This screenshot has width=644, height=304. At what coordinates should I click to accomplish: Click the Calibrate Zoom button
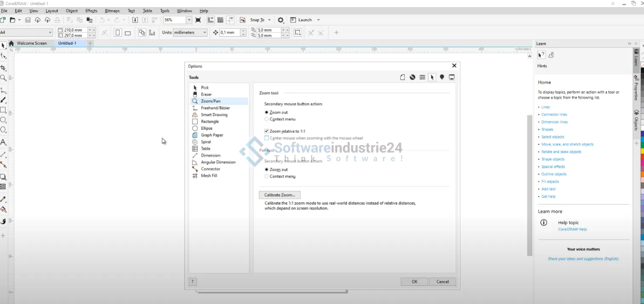(x=279, y=195)
